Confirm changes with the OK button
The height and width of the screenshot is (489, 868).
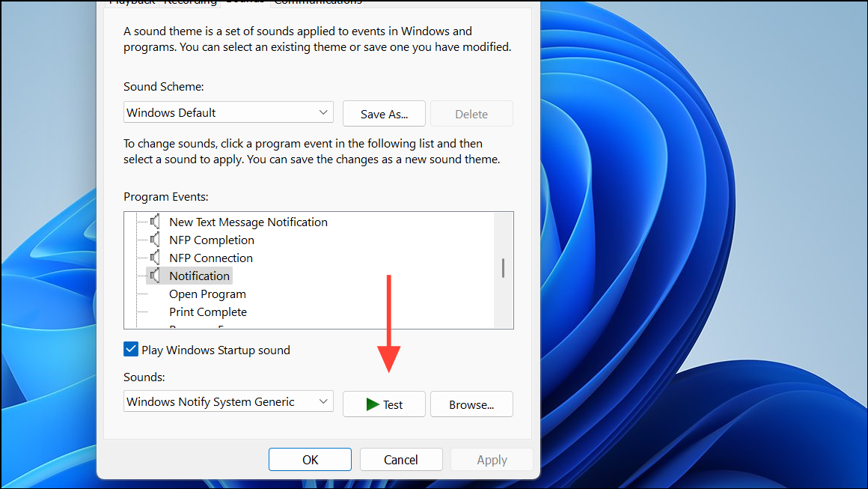pyautogui.click(x=310, y=459)
